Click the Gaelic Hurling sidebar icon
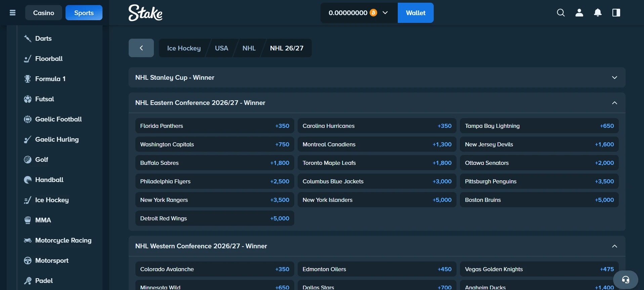Screen dimensions: 644x290 [x=28, y=139]
